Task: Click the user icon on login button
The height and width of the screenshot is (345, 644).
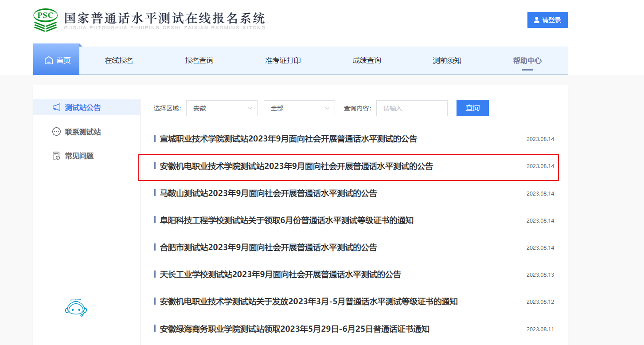Action: pyautogui.click(x=537, y=20)
